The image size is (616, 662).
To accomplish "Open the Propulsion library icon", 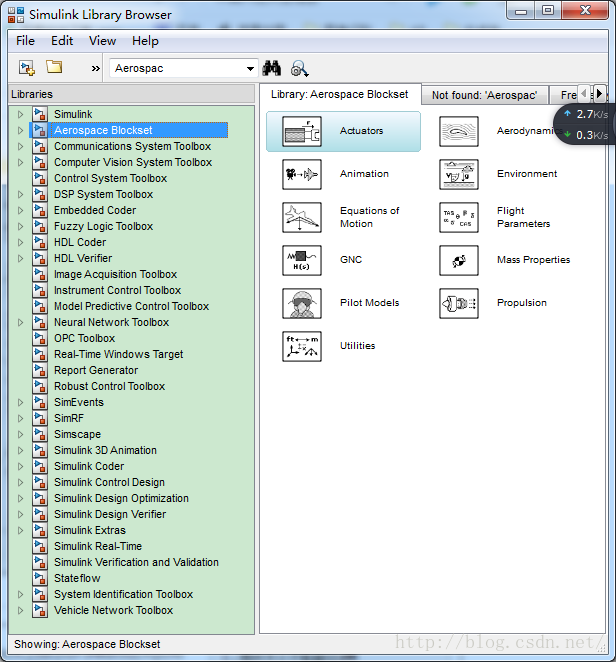I will [459, 304].
